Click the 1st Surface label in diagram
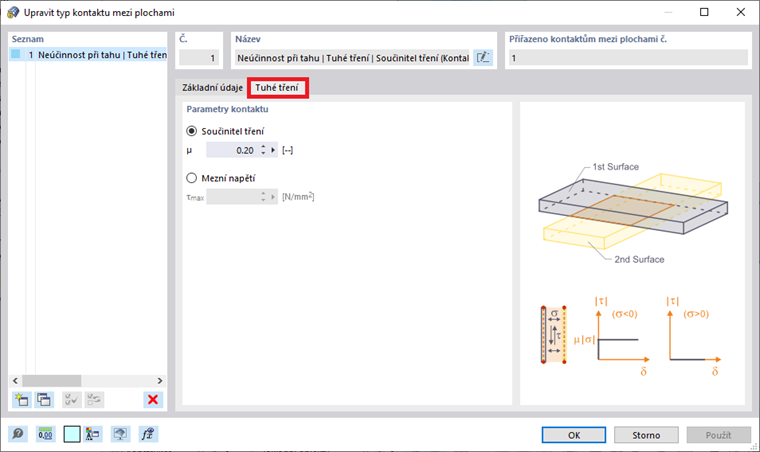 (x=616, y=167)
